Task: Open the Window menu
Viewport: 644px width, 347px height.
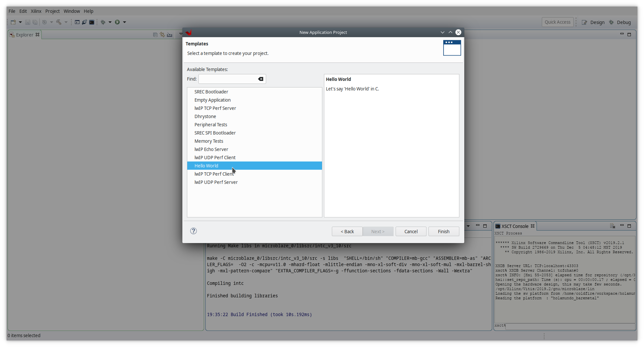Action: (72, 11)
